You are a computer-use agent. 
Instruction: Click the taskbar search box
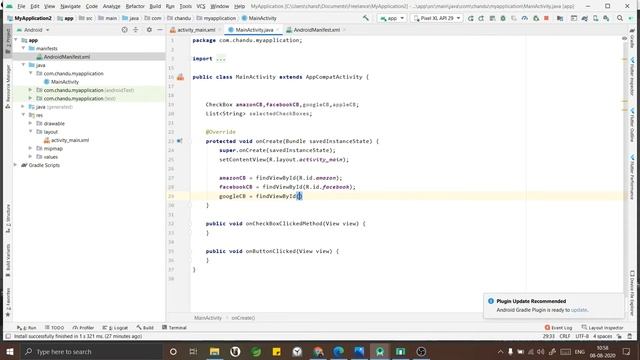point(91,351)
